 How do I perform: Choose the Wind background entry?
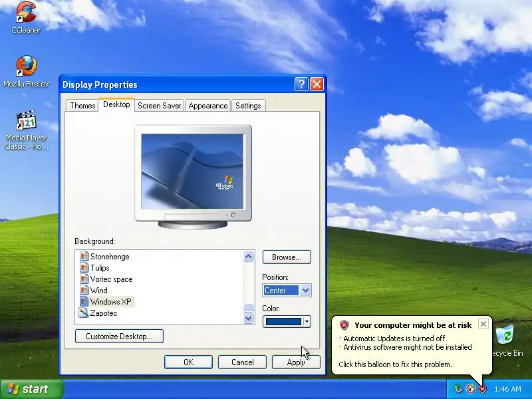[x=98, y=291]
